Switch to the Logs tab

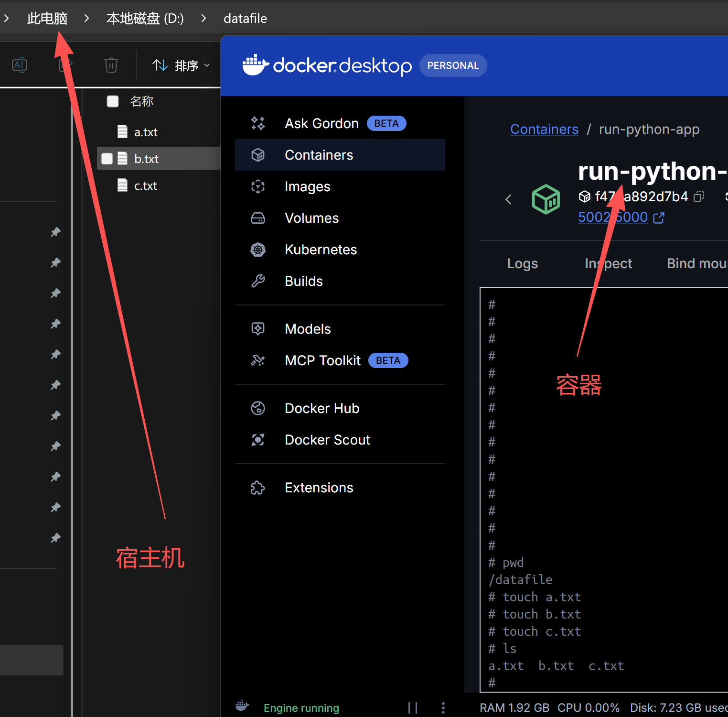[x=522, y=263]
